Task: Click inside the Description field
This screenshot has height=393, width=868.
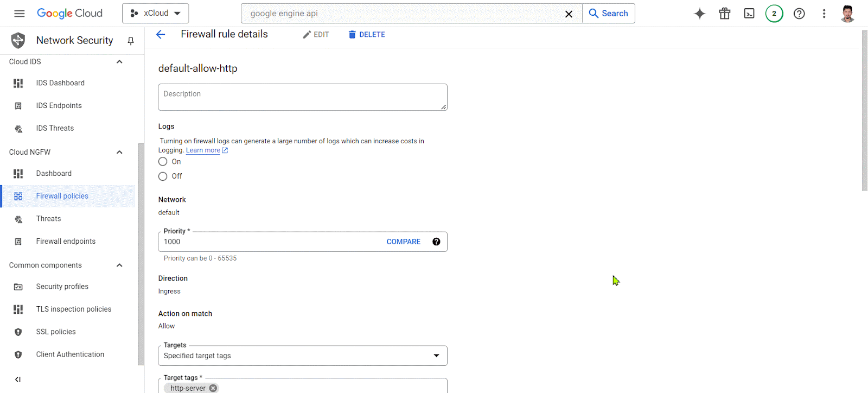Action: pyautogui.click(x=302, y=97)
